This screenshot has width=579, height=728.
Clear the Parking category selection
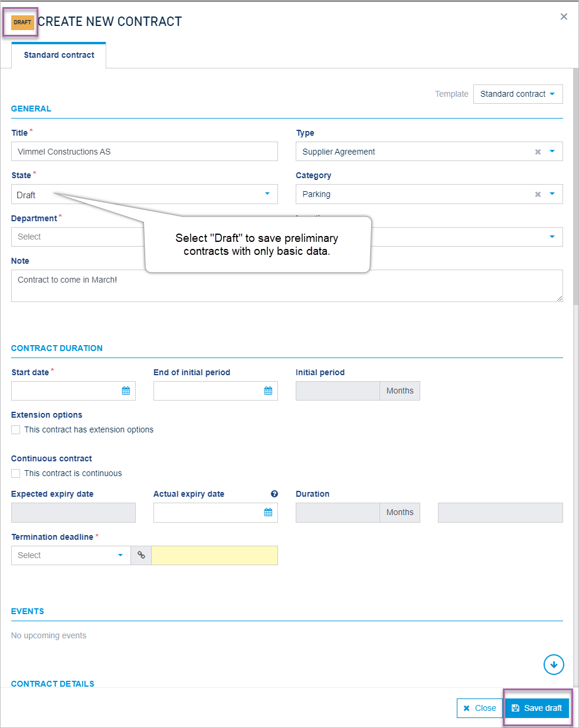point(538,194)
